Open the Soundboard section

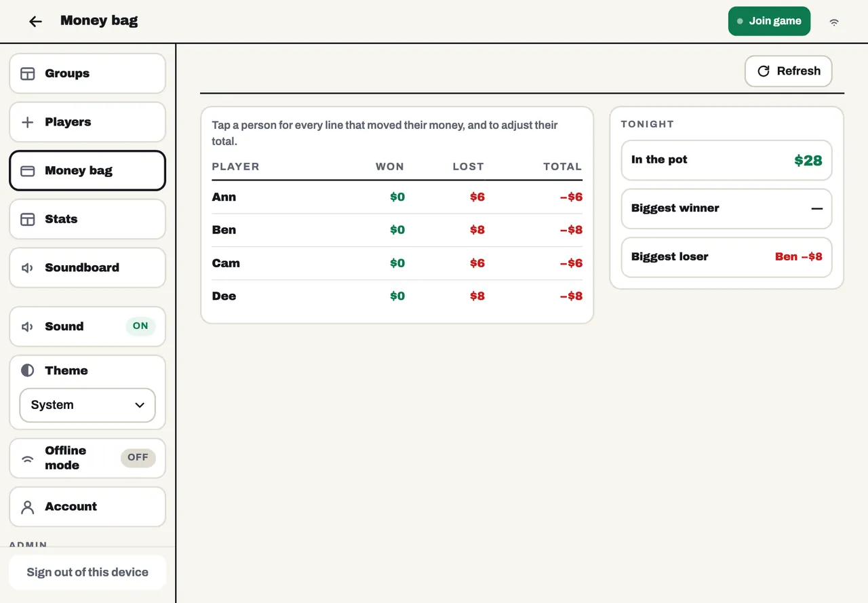point(87,268)
